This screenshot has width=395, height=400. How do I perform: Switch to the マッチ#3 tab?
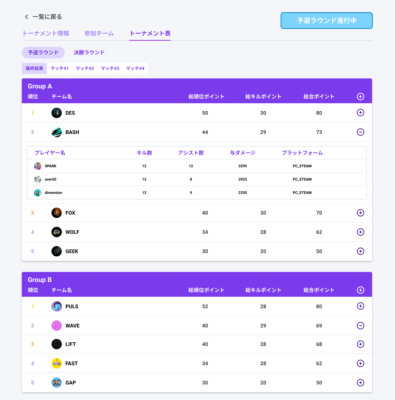(110, 68)
